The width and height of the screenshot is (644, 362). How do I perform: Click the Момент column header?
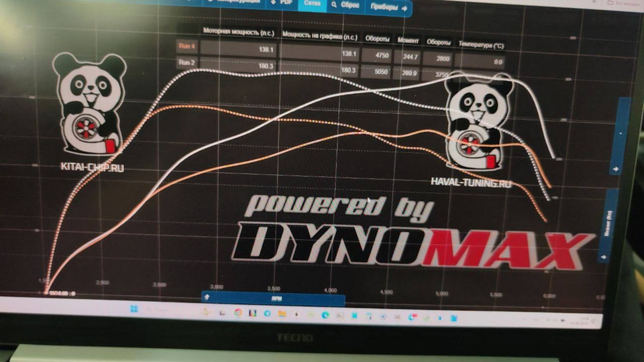[408, 40]
